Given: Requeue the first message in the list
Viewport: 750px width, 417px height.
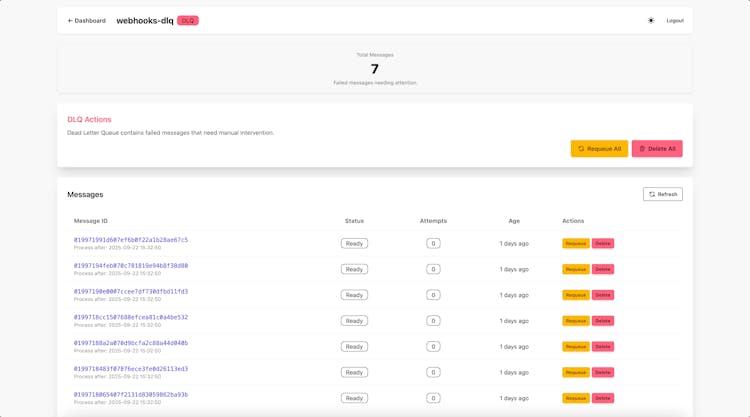Looking at the screenshot, I should pyautogui.click(x=576, y=243).
